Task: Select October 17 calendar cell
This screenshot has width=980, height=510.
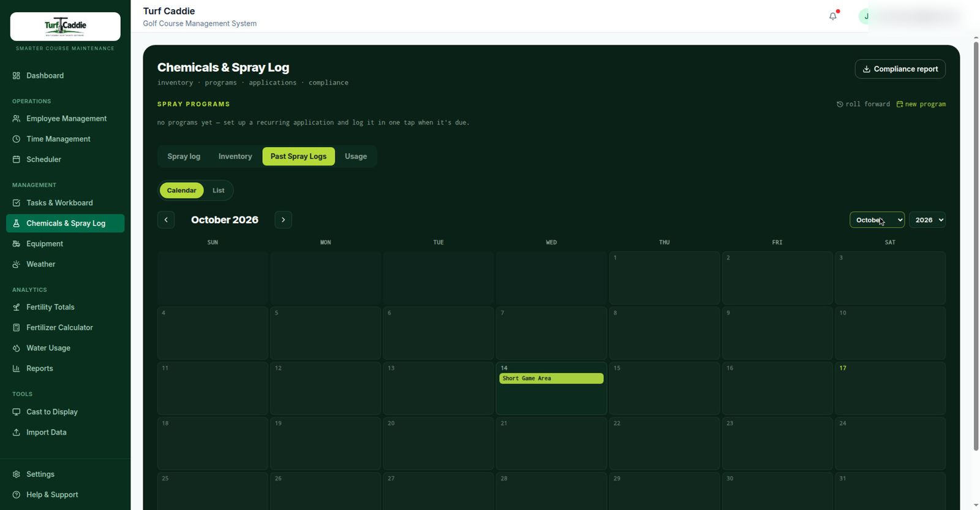Action: pyautogui.click(x=890, y=389)
